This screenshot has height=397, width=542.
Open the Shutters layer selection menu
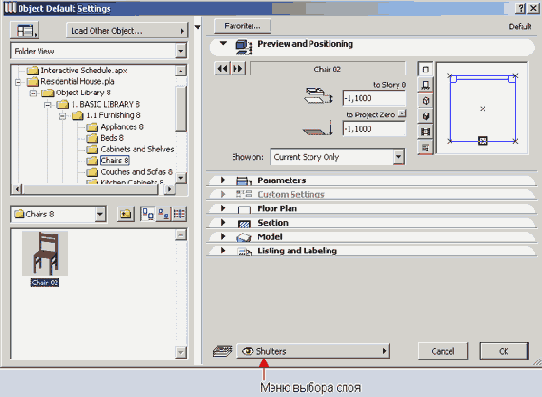click(313, 351)
